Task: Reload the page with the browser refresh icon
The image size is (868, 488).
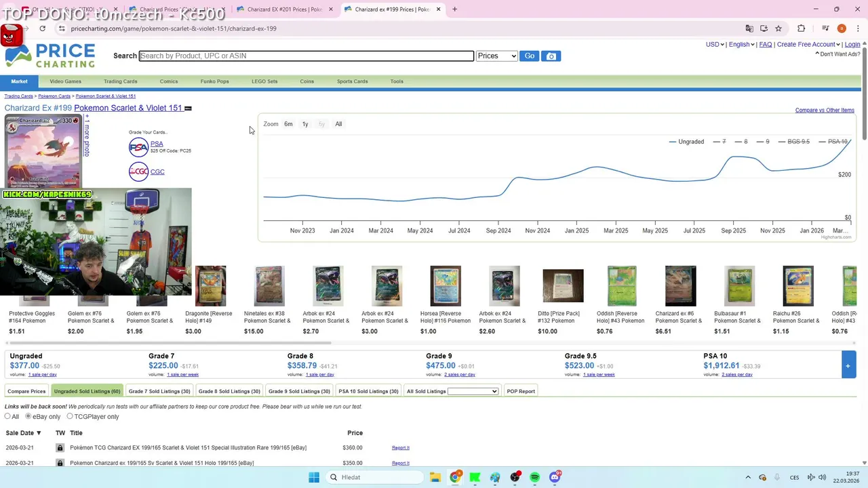Action: pyautogui.click(x=43, y=28)
